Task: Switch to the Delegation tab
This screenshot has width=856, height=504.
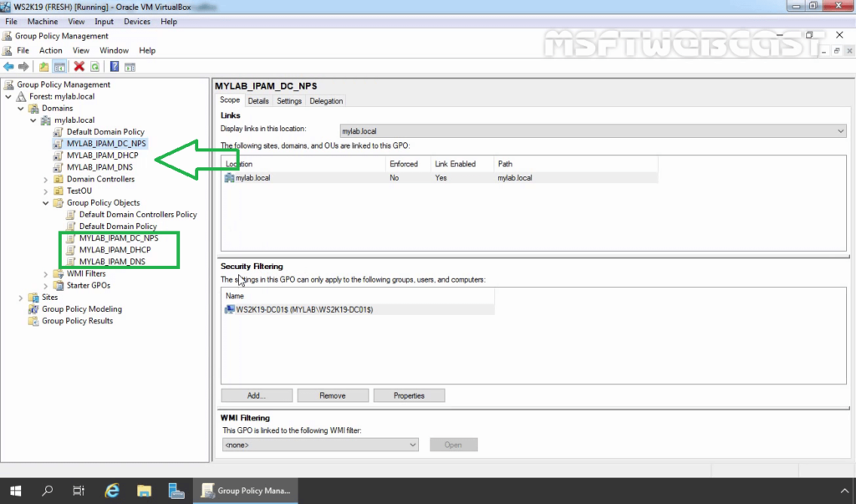Action: click(x=326, y=101)
